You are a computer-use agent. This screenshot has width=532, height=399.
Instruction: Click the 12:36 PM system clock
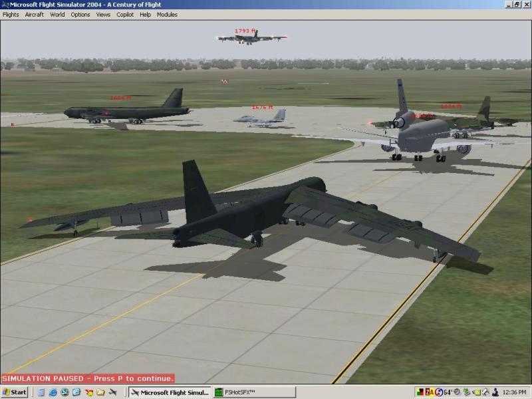(x=514, y=392)
